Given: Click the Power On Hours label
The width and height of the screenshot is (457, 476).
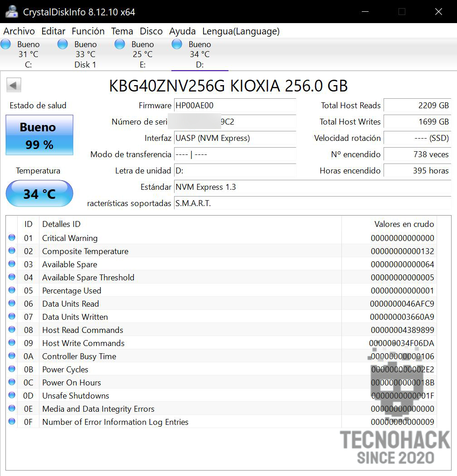Looking at the screenshot, I should [72, 383].
